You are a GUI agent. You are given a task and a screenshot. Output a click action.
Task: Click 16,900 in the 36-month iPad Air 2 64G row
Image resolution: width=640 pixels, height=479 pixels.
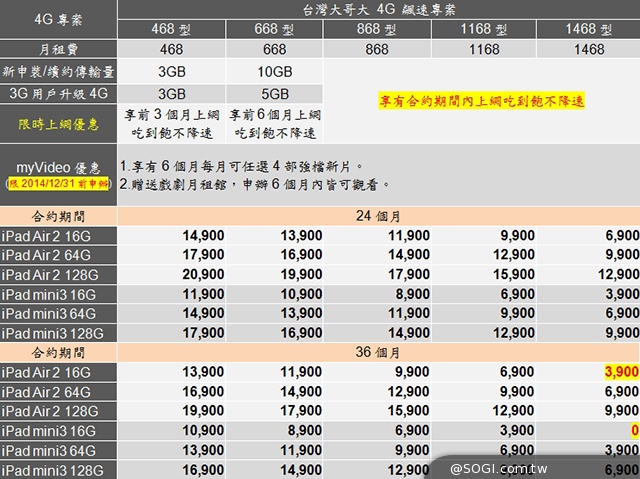[203, 391]
